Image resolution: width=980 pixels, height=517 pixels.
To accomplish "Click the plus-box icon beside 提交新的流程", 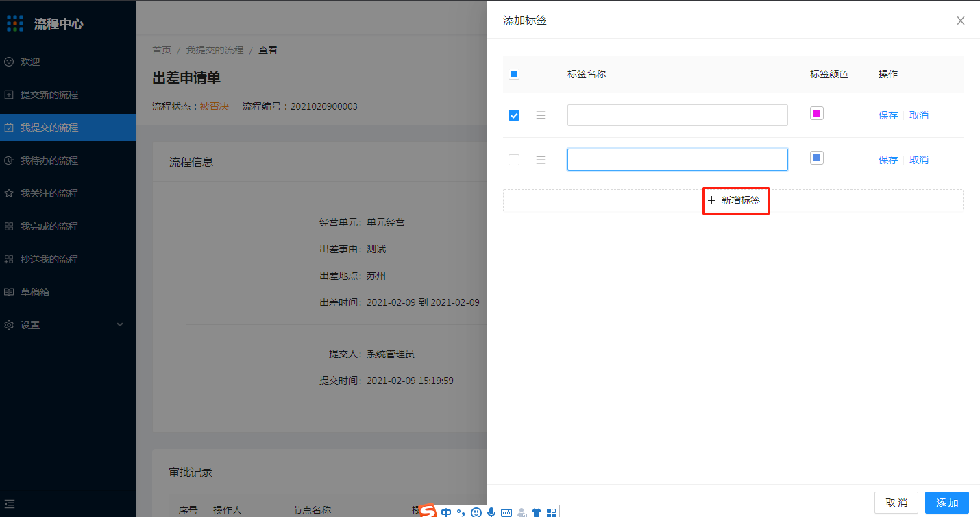I will (9, 95).
